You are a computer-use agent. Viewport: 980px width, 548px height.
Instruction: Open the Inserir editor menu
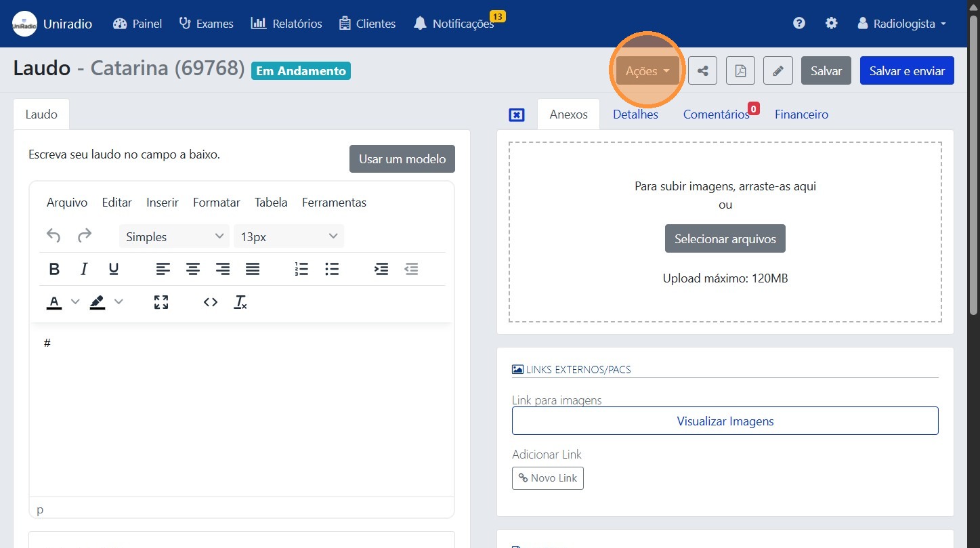point(163,203)
